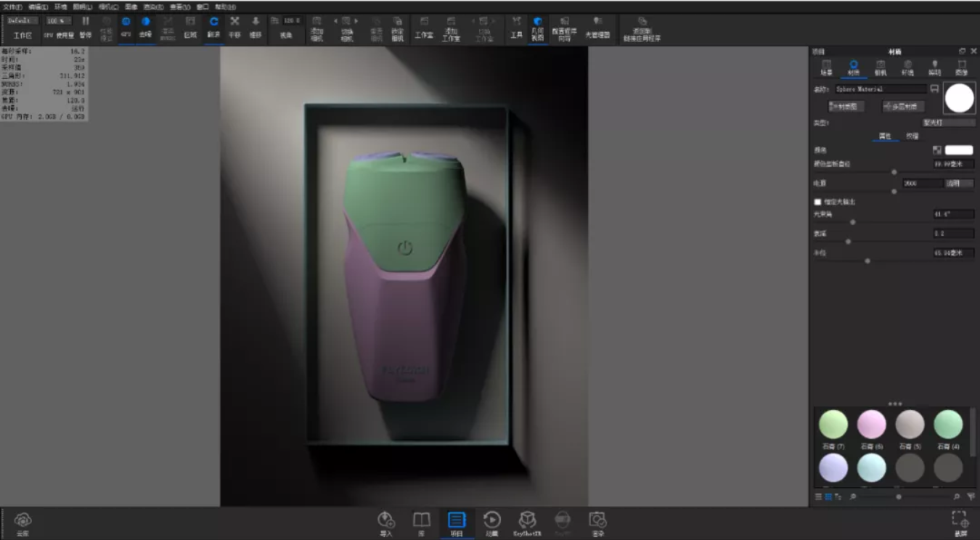
Task: Open the 流明 power unit dropdown
Action: [960, 184]
